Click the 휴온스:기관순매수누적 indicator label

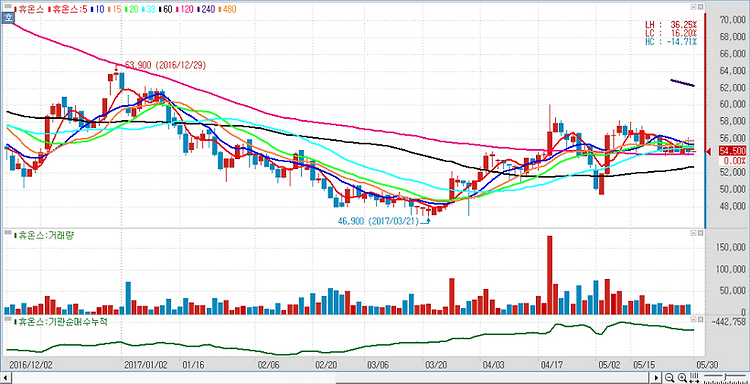pos(61,321)
